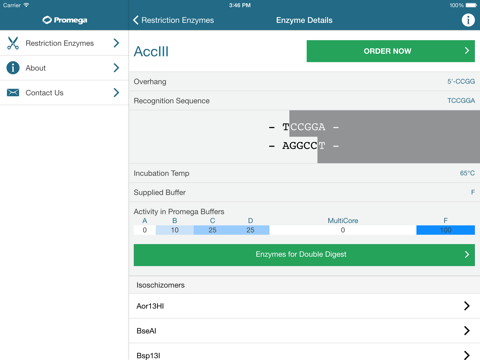
Task: Click the buffer A activity value 0
Action: (145, 230)
